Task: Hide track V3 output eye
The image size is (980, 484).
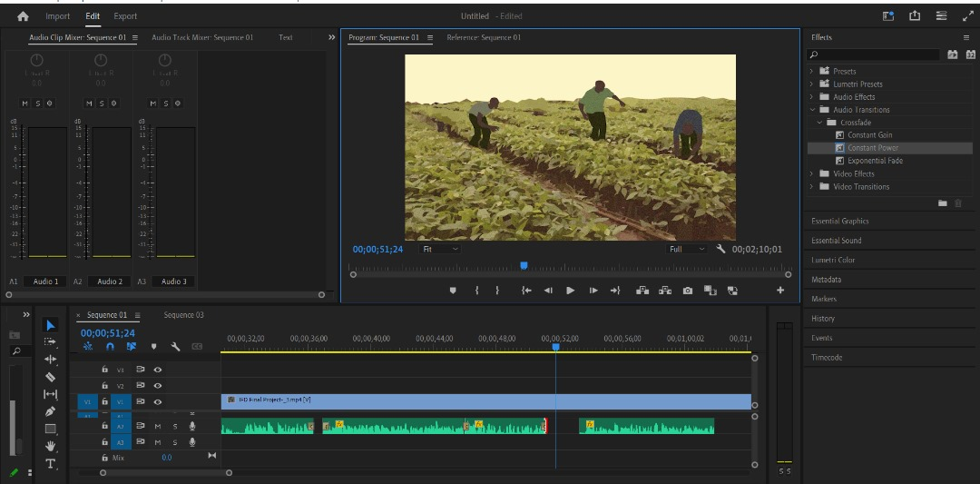Action: coord(158,370)
